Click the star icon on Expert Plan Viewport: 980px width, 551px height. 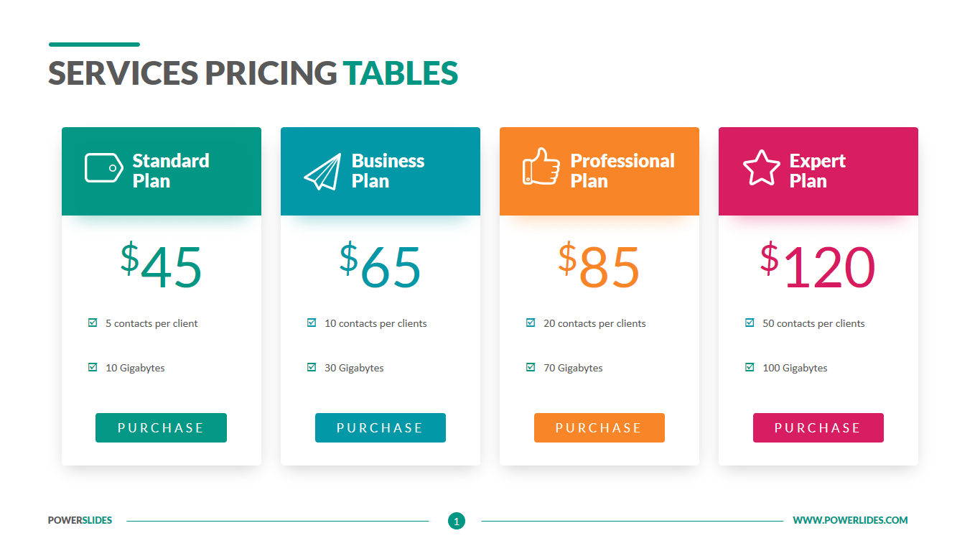[761, 168]
